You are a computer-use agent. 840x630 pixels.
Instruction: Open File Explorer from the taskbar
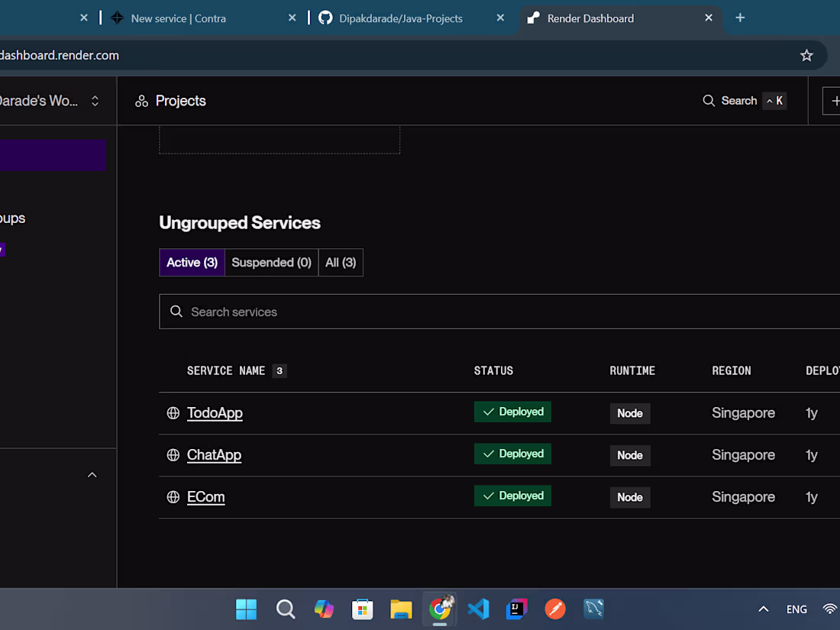tap(401, 609)
